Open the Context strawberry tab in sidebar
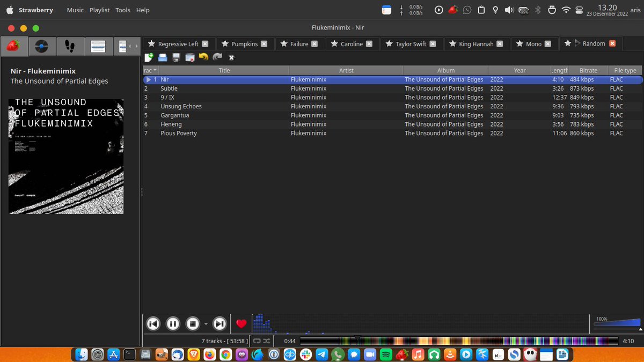 point(14,46)
